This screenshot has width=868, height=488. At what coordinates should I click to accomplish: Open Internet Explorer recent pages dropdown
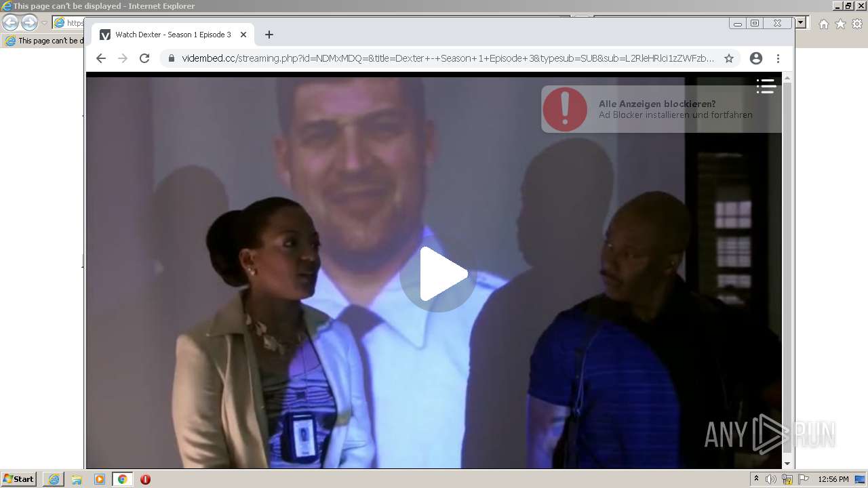(x=45, y=23)
